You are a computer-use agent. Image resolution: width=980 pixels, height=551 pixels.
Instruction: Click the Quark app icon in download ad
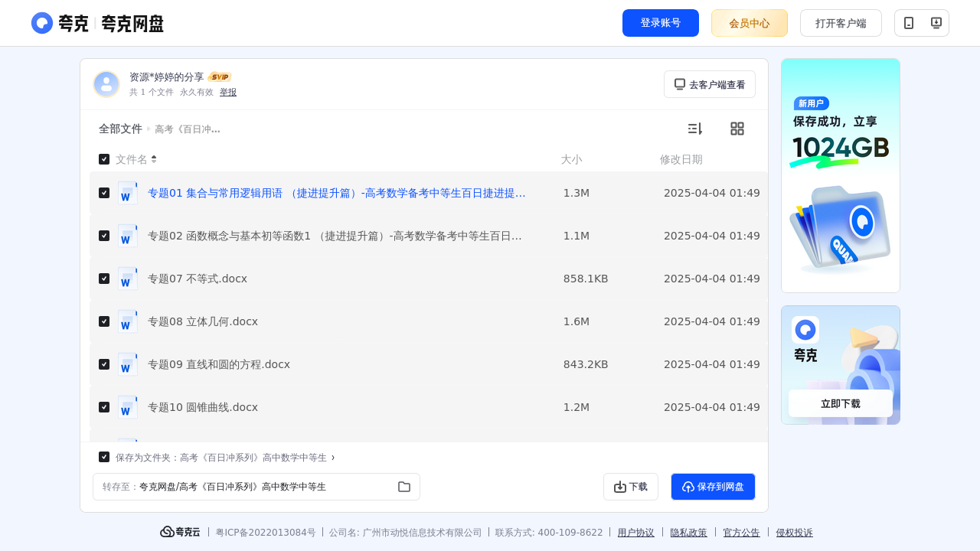[805, 330]
